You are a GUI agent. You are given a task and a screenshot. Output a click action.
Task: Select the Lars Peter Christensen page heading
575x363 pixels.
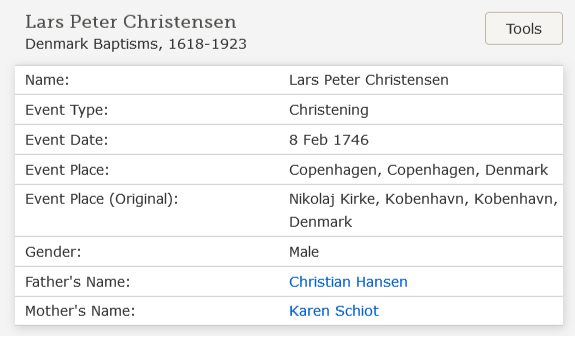pyautogui.click(x=131, y=22)
